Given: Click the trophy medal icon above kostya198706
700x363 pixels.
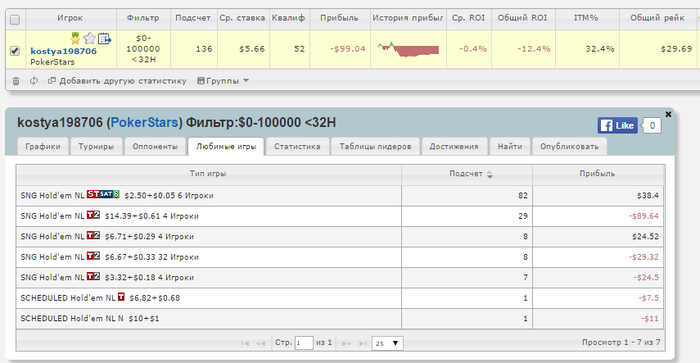Looking at the screenshot, I should [x=75, y=38].
